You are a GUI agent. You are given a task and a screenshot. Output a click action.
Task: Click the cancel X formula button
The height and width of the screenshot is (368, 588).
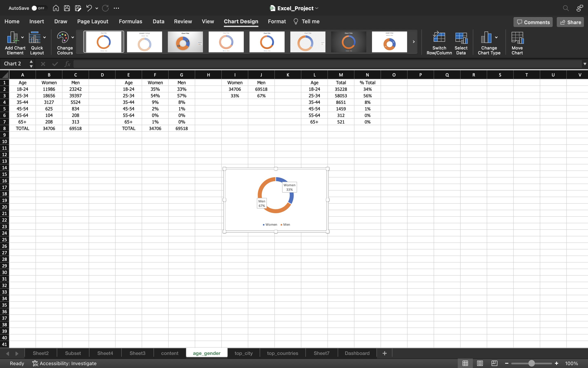coord(43,64)
